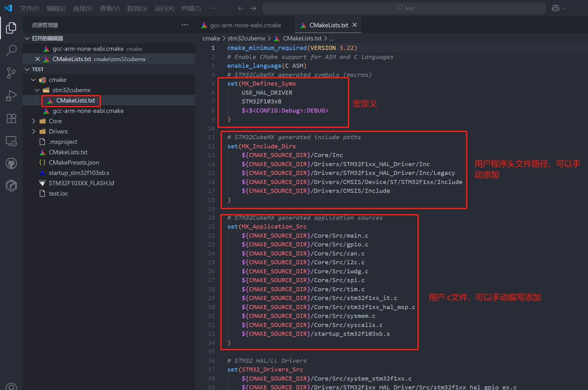588x390 pixels.
Task: Select the CMakeLists.txt editor tab
Action: point(328,25)
